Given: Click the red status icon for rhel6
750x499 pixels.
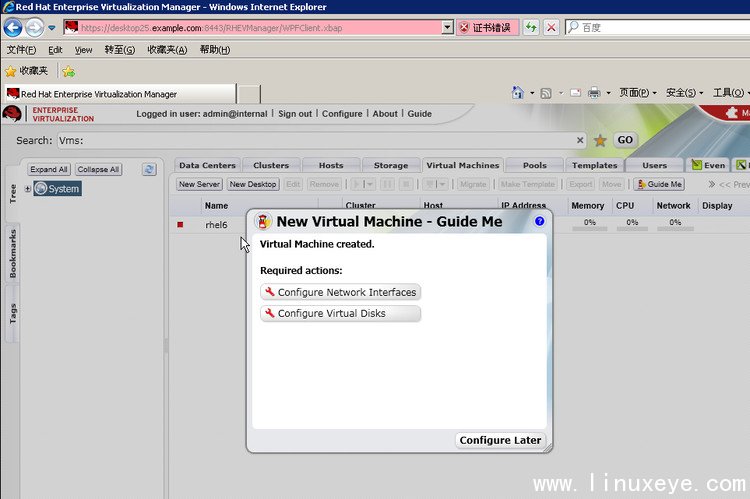Looking at the screenshot, I should click(180, 224).
